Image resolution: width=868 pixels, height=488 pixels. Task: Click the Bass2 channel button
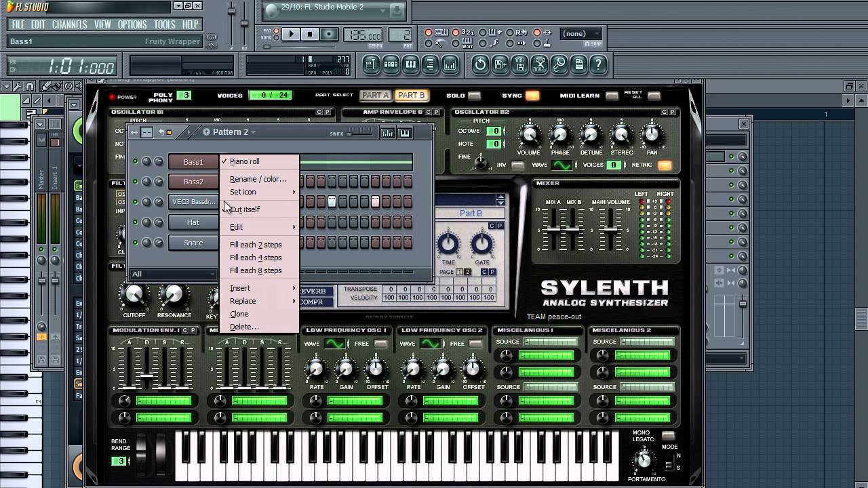193,182
